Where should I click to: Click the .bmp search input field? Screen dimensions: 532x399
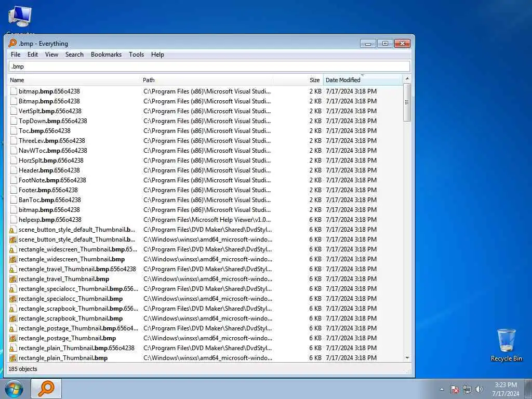pyautogui.click(x=209, y=66)
